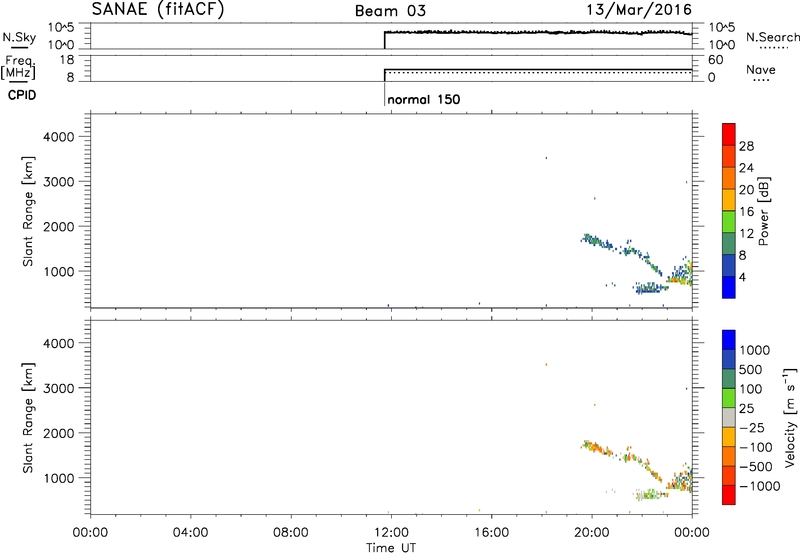Click the Freq. [MHz] axis label
This screenshot has height=554, width=800.
pyautogui.click(x=19, y=67)
